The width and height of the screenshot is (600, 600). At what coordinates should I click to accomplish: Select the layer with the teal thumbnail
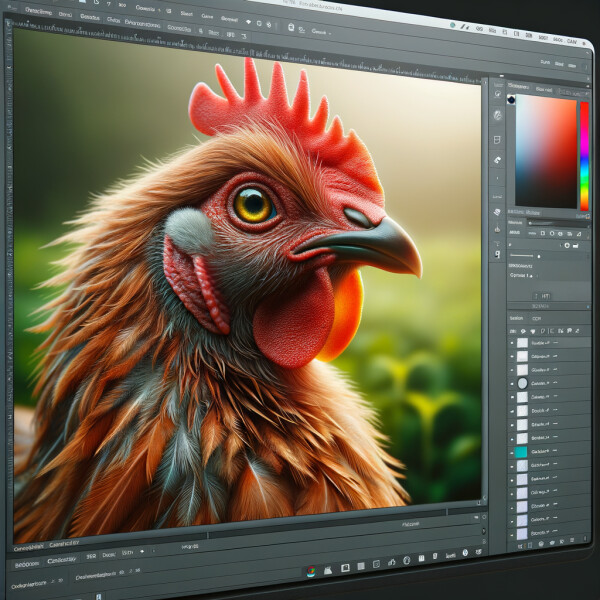tap(549, 452)
